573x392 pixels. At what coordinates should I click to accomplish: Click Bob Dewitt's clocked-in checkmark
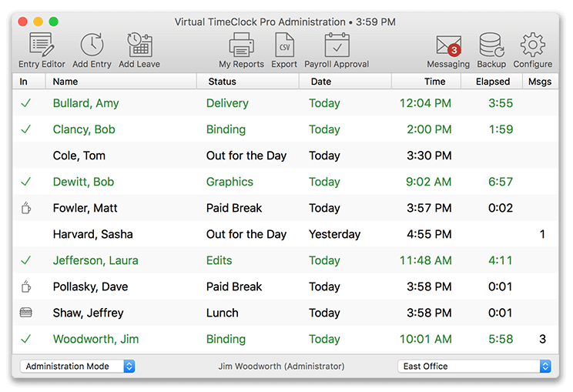click(x=25, y=182)
